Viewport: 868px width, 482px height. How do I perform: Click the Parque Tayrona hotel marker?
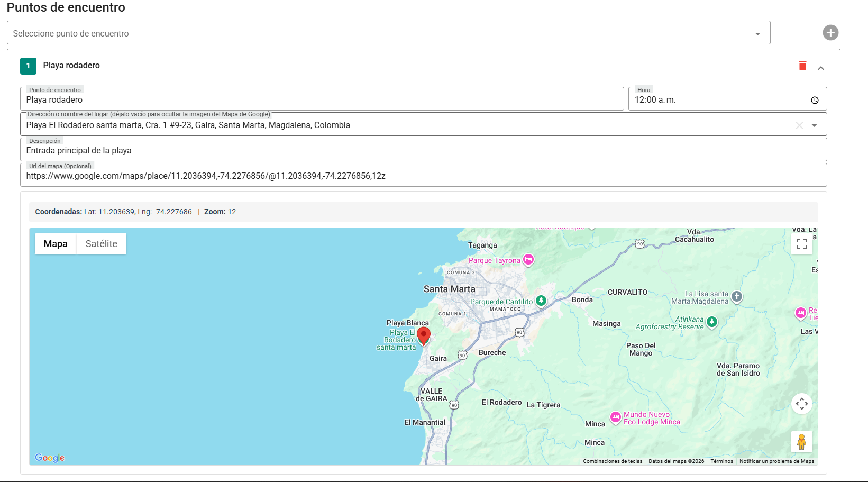click(528, 260)
